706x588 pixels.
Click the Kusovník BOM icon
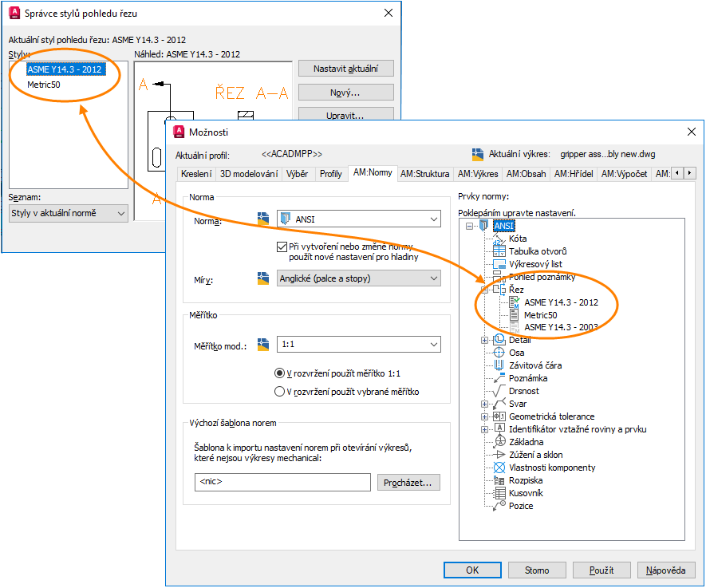499,493
